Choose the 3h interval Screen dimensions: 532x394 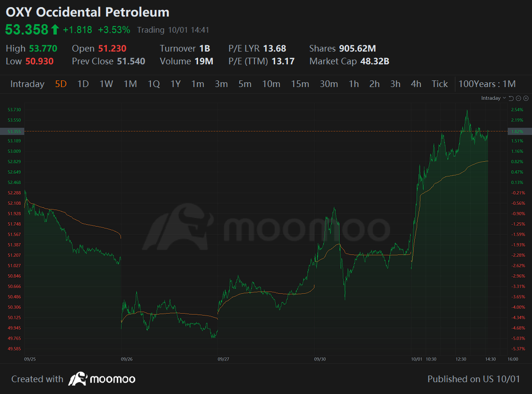click(x=395, y=84)
